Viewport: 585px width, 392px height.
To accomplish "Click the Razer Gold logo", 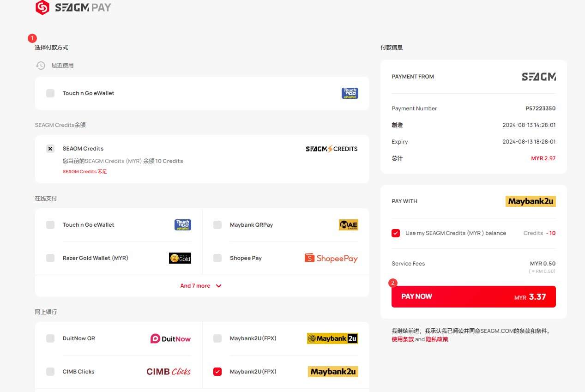I will tap(180, 258).
